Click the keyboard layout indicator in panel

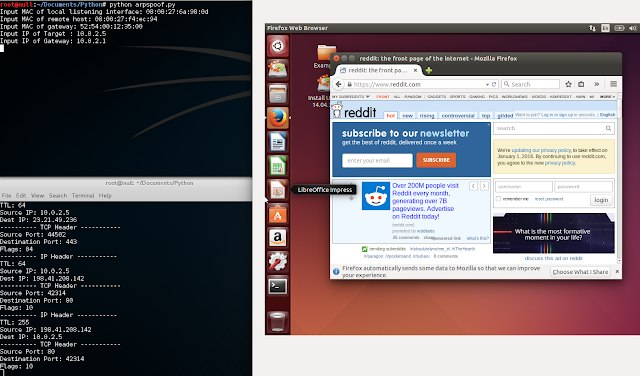pyautogui.click(x=606, y=28)
